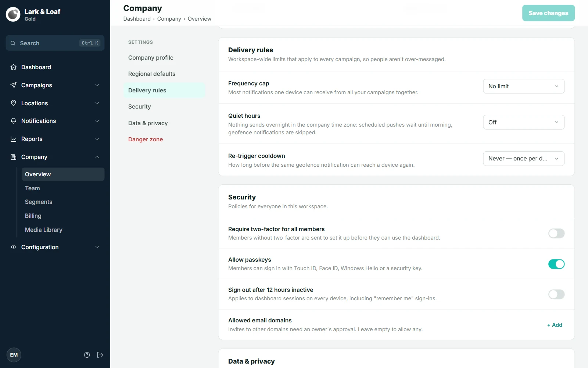
Task: Expand the Configuration menu chevron
Action: [x=97, y=247]
